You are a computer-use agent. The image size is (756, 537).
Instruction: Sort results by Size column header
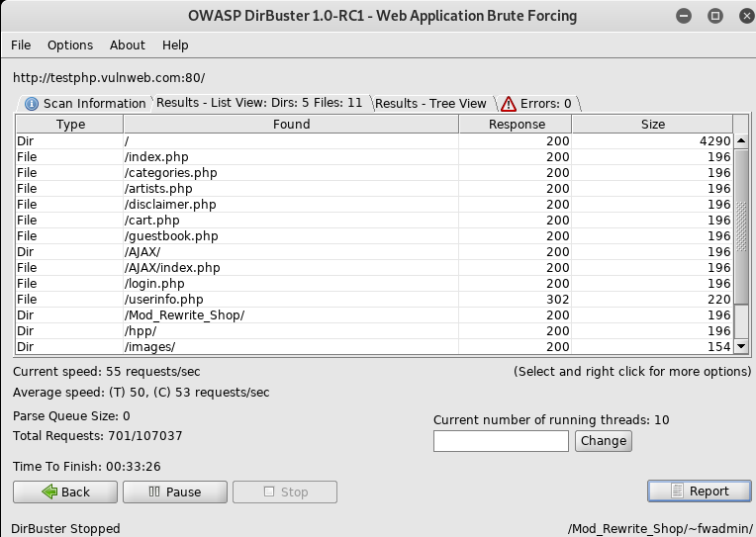[x=653, y=124]
